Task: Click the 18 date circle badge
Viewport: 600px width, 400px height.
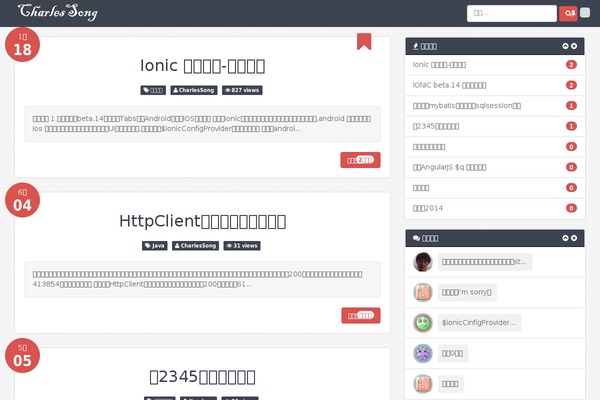Action: [x=23, y=45]
